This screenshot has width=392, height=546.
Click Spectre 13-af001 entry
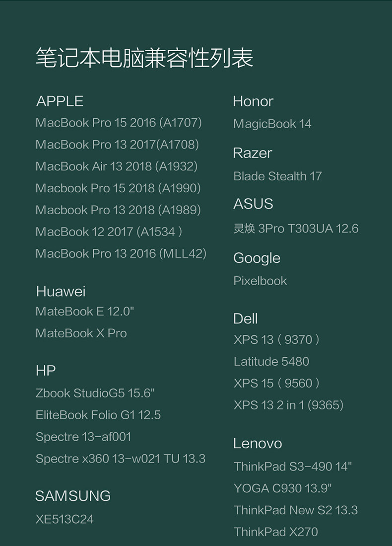(x=83, y=437)
